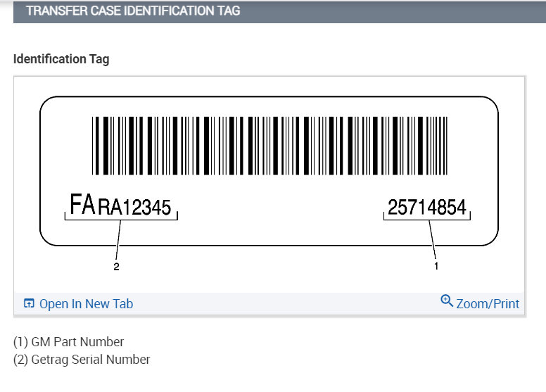The width and height of the screenshot is (546, 392).
Task: Click empty footer strip between the two links
Action: pyautogui.click(x=281, y=304)
